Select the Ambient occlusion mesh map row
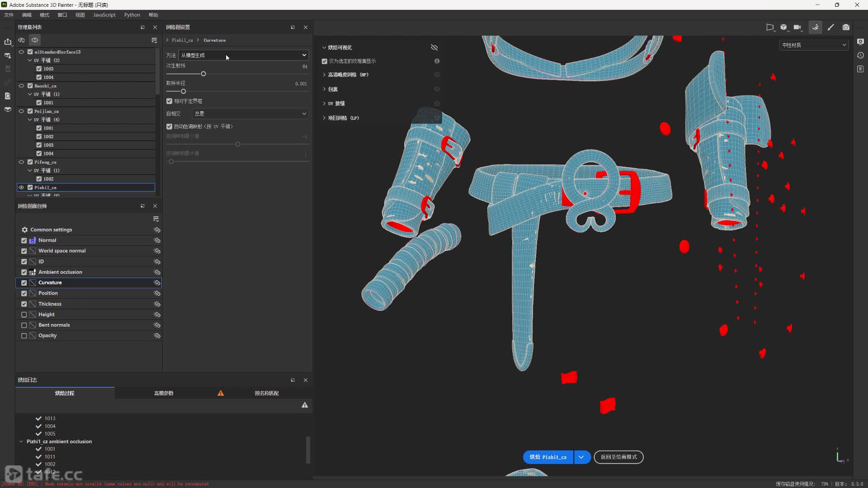 pos(89,272)
